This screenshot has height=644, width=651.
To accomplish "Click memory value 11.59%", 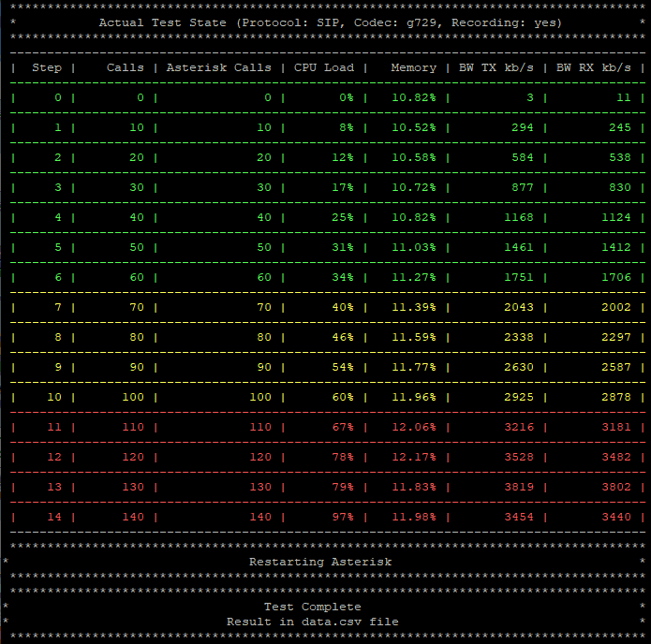I will (414, 337).
